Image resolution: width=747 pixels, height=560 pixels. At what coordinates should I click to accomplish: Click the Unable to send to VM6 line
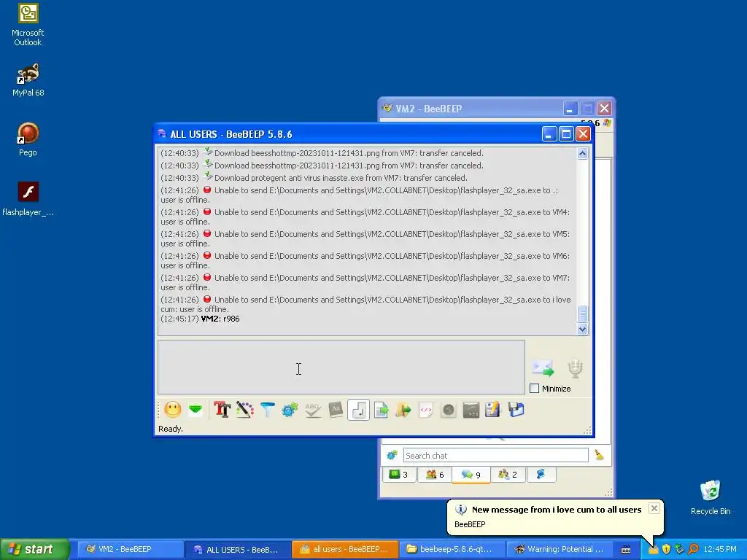click(365, 261)
